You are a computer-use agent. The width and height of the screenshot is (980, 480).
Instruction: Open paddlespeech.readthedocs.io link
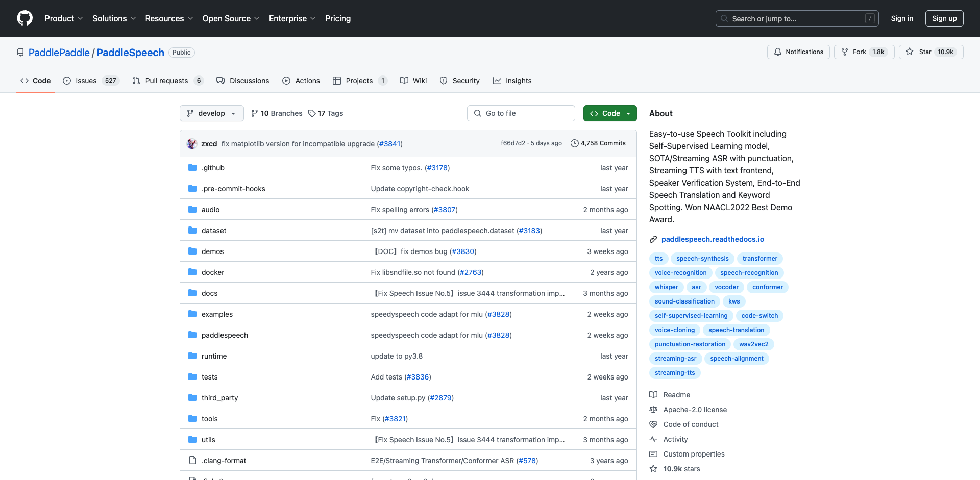tap(713, 239)
